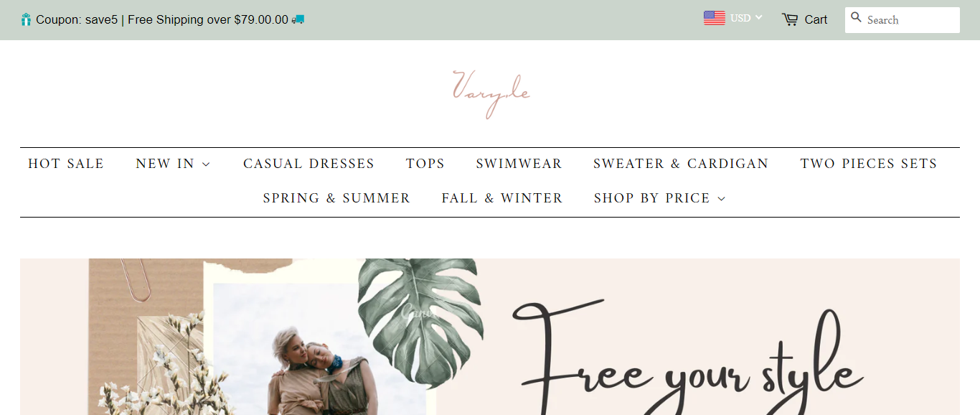Click the shopping cart icon

pyautogui.click(x=790, y=19)
